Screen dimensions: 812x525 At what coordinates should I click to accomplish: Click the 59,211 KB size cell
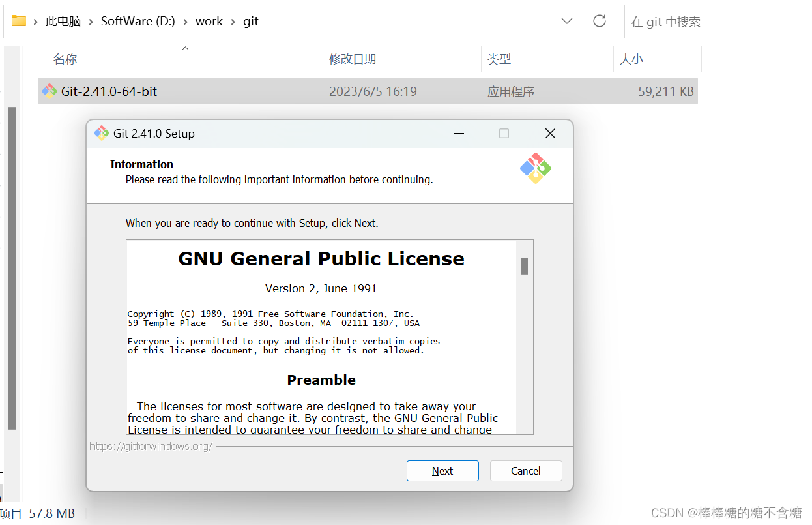click(666, 92)
